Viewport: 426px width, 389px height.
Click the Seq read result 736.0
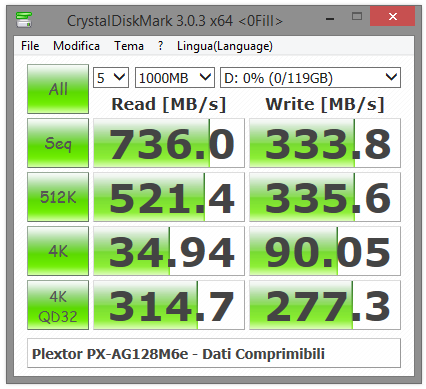pos(169,143)
